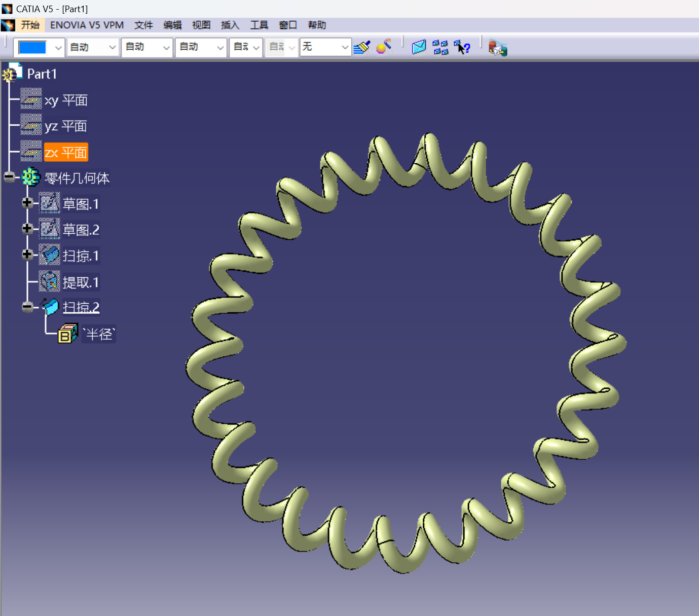Click the painter (format brush) icon
This screenshot has height=616, width=699.
pos(361,47)
